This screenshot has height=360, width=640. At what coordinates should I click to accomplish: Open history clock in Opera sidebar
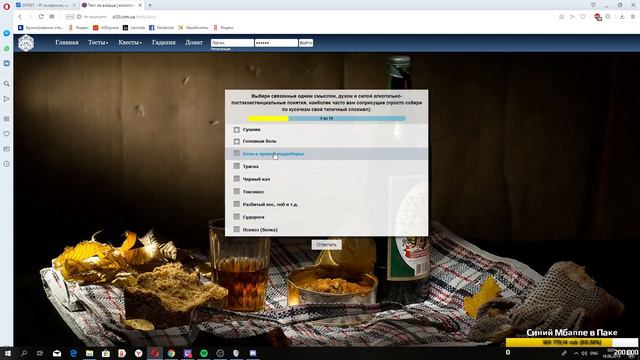coord(7,164)
